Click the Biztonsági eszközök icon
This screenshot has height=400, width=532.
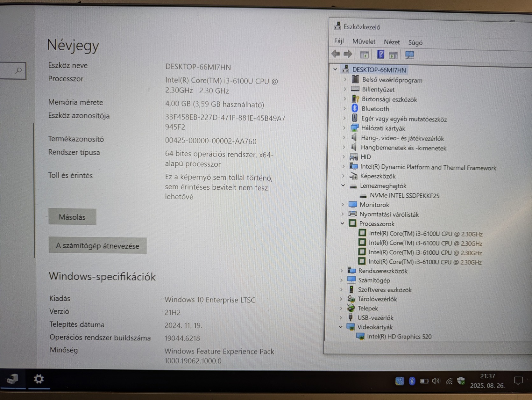tap(355, 99)
